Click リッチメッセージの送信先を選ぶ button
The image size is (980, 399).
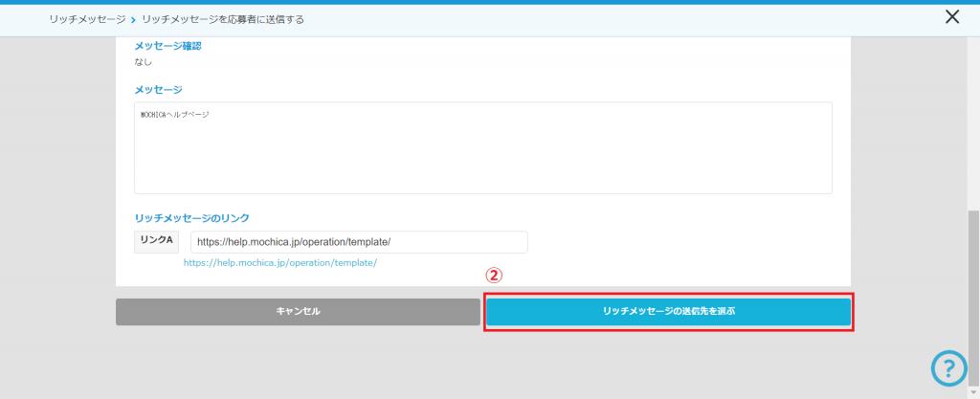coord(668,312)
